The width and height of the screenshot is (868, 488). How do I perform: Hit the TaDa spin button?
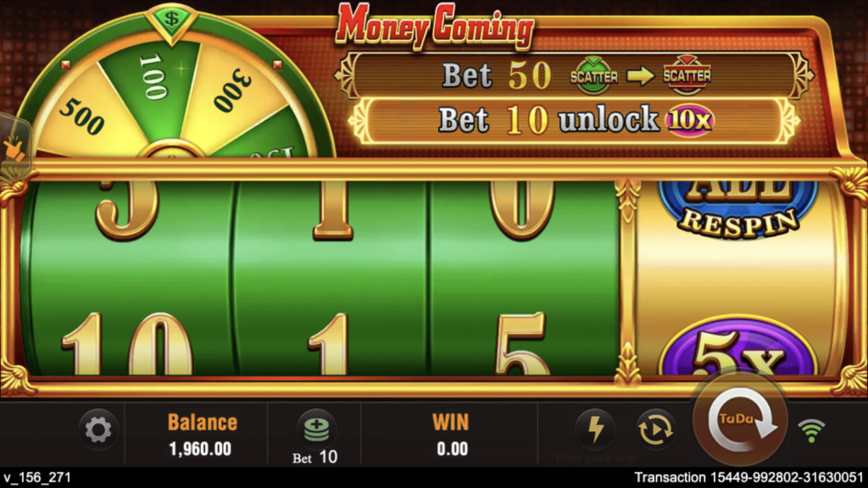(x=741, y=422)
